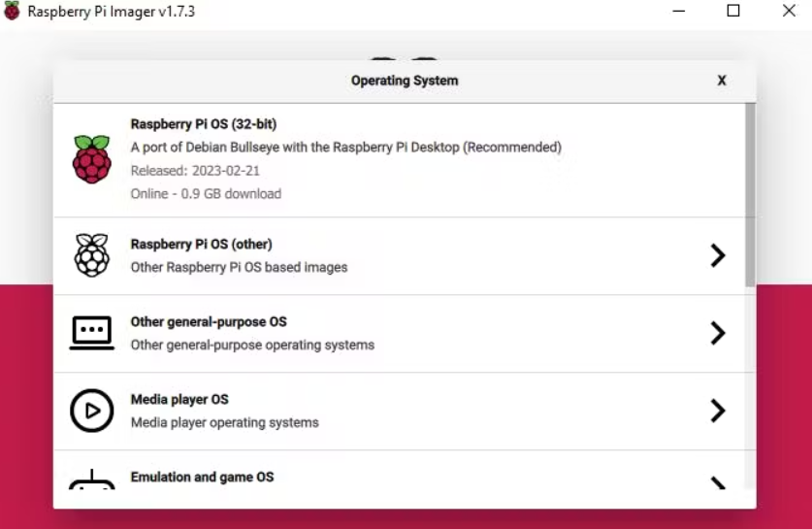Close the Operating System dialog with X
The height and width of the screenshot is (529, 812).
point(722,81)
